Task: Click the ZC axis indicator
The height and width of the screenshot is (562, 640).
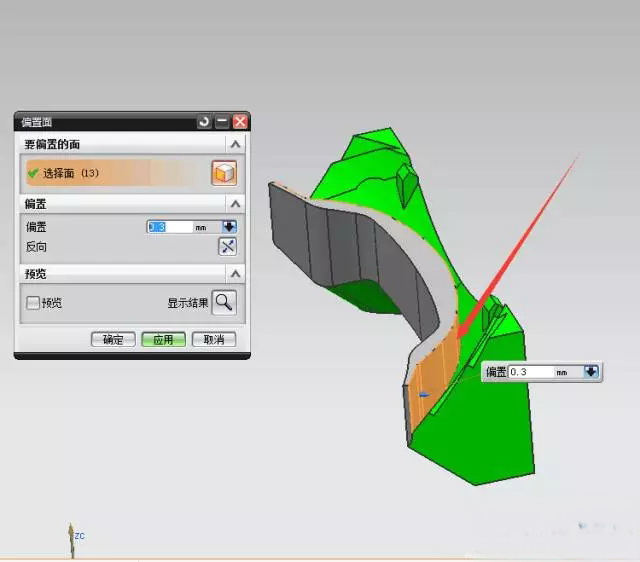Action: tap(71, 535)
